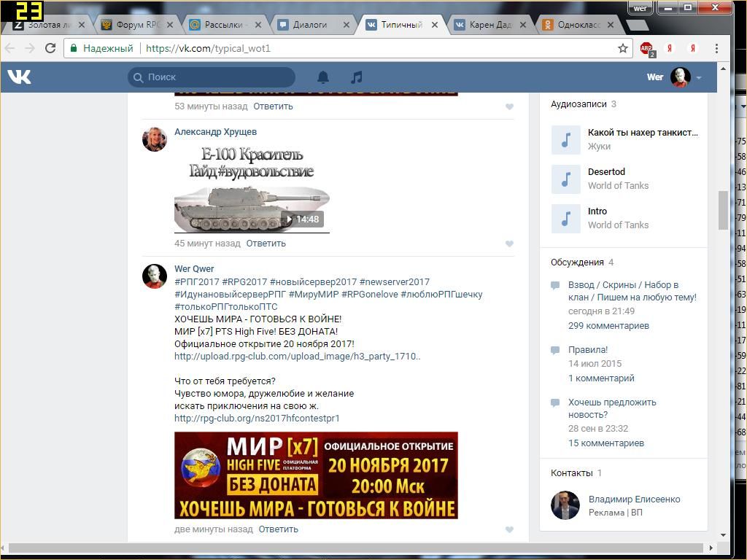Switch to Одноклассники tab
747x560 pixels.
(578, 25)
